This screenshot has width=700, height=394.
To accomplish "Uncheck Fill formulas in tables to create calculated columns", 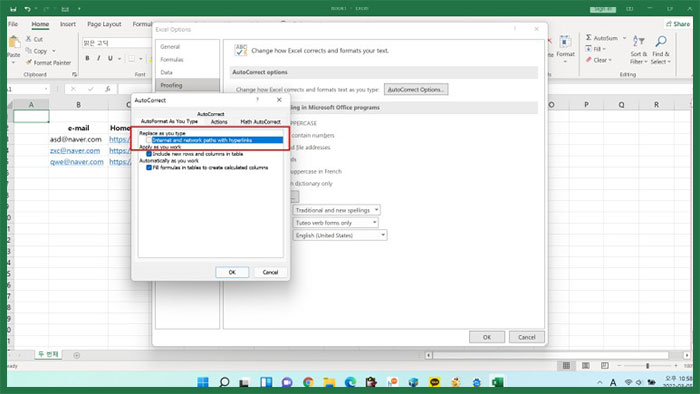I will pos(149,168).
